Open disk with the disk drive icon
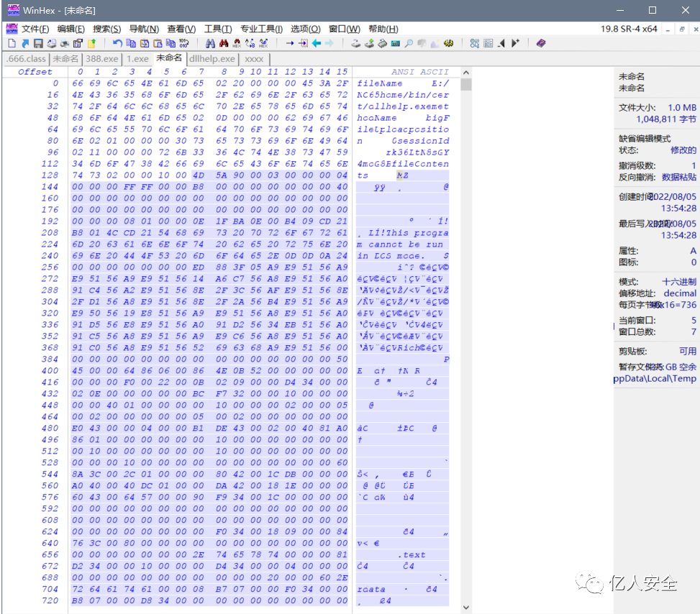 click(356, 43)
